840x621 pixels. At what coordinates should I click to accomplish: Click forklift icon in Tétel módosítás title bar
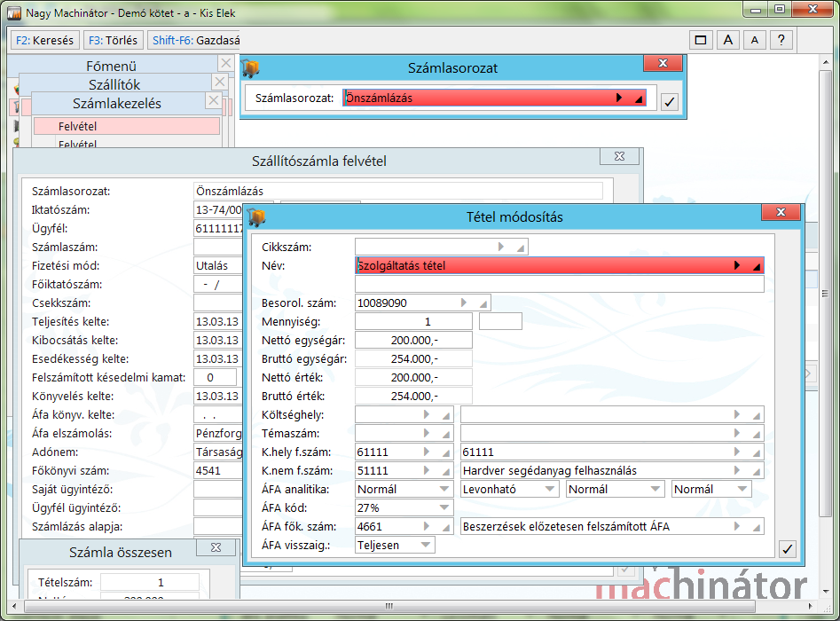256,216
